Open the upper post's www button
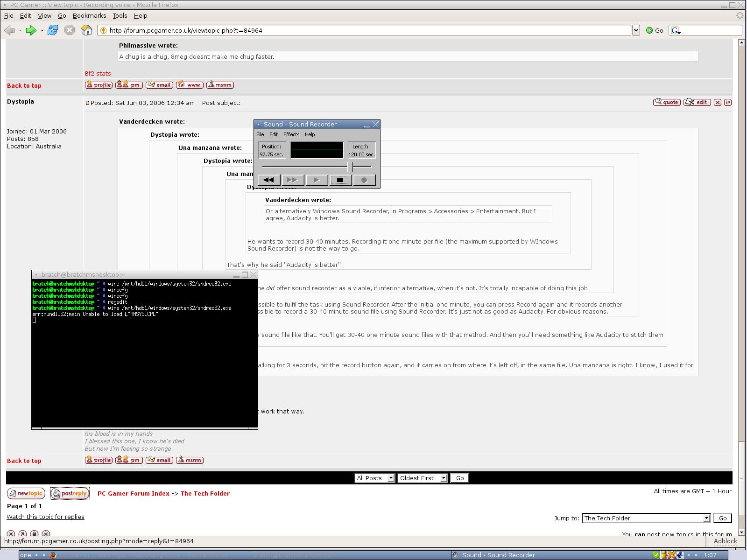 tap(190, 85)
